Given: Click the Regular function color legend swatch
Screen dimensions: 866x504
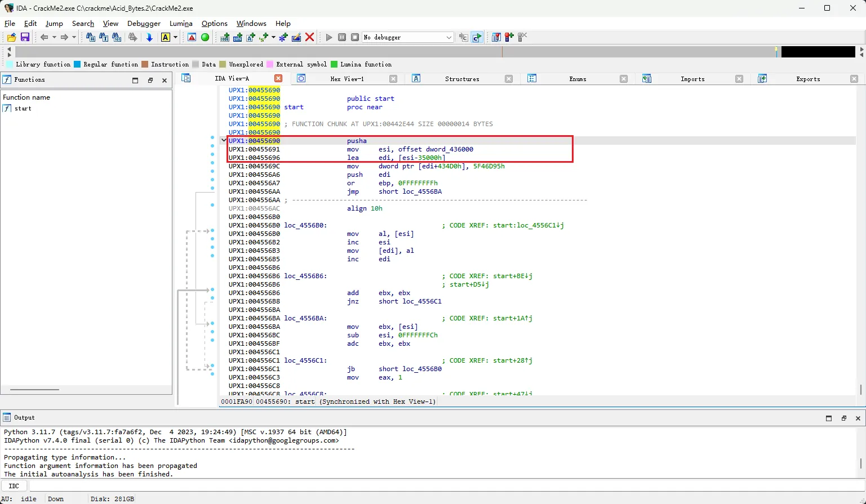Looking at the screenshot, I should coord(77,64).
